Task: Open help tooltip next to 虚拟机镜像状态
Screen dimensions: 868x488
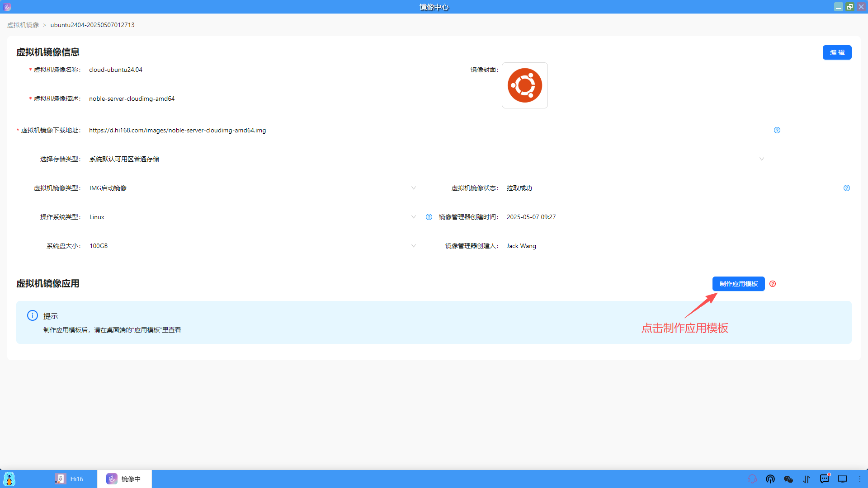Action: (x=846, y=188)
